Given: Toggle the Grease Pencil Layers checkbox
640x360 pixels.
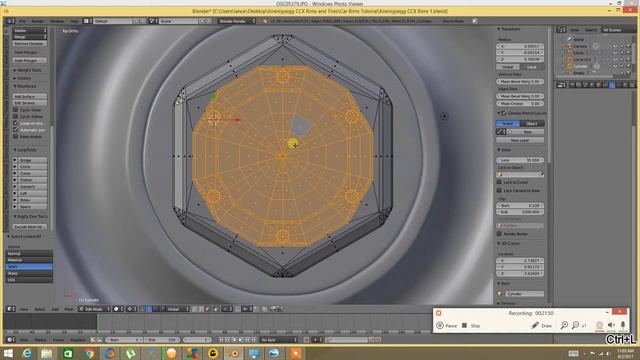Looking at the screenshot, I should pos(504,113).
